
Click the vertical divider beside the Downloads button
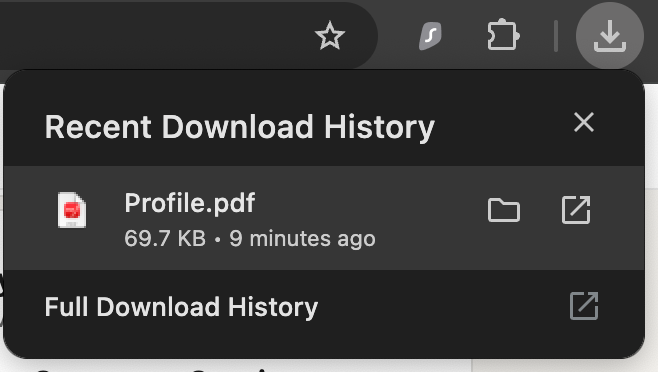(x=556, y=37)
